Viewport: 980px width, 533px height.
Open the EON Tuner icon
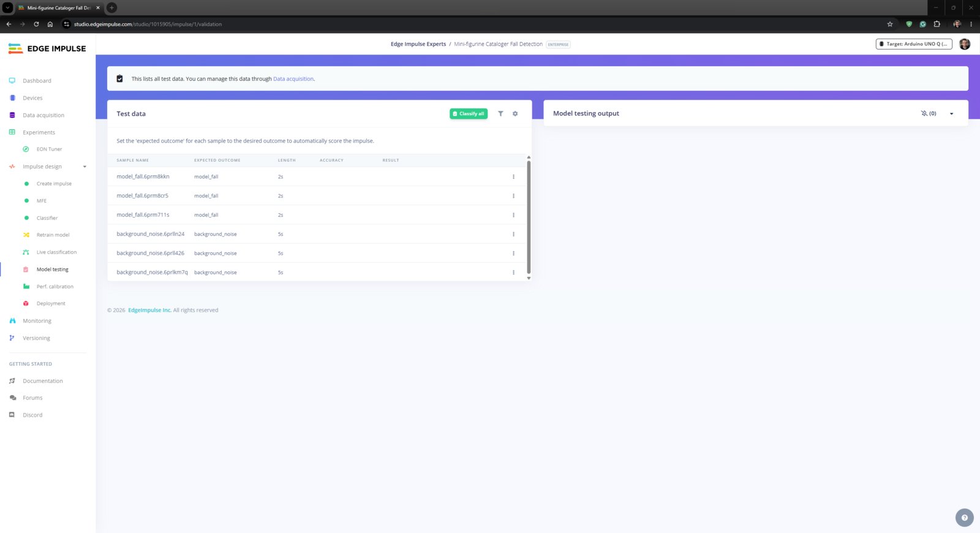click(26, 149)
